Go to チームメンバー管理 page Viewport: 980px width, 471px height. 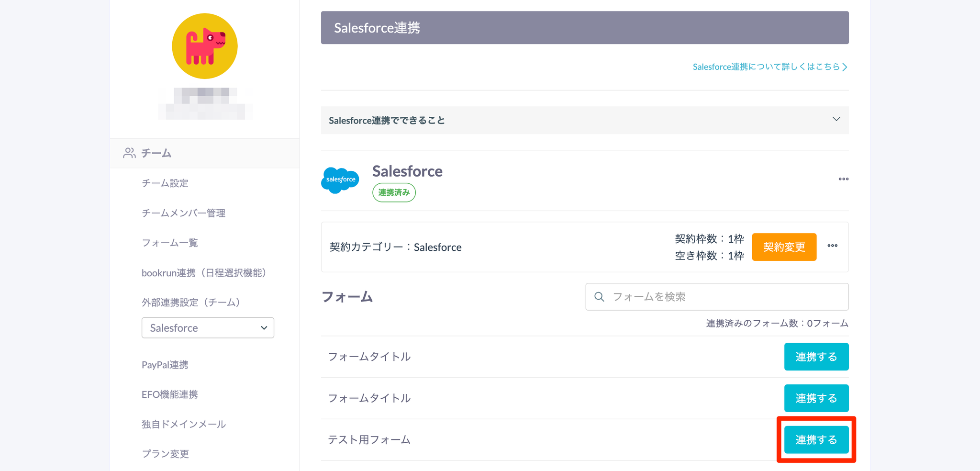(183, 213)
